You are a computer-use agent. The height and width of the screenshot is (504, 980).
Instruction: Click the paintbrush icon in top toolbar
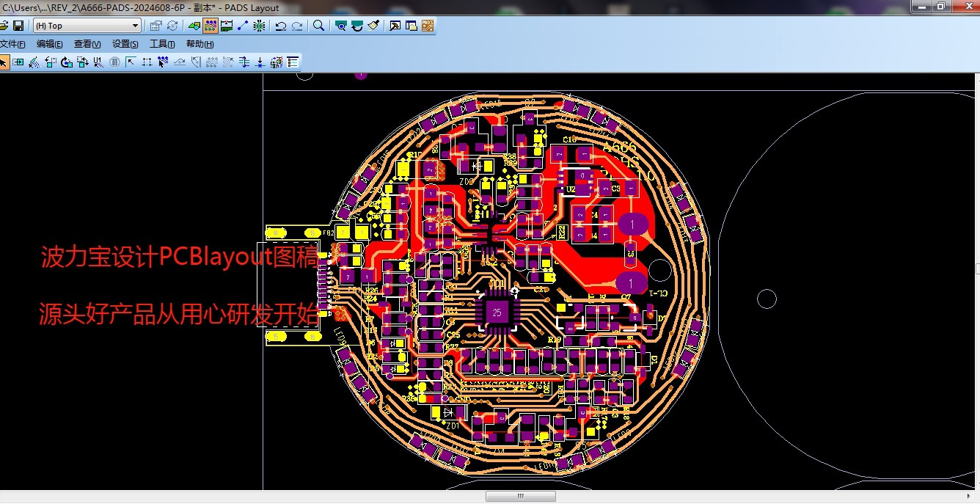(x=373, y=26)
